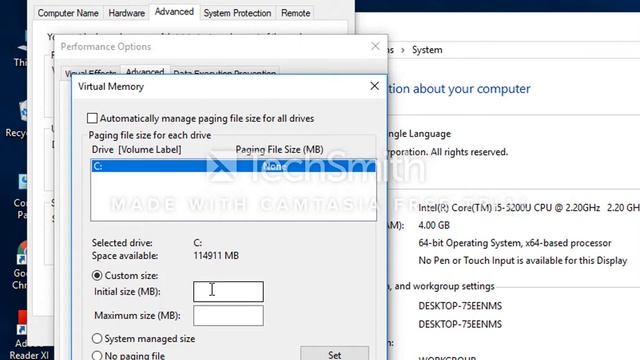This screenshot has height=360, width=640.
Task: Switch to the Hardware tab
Action: click(x=127, y=13)
